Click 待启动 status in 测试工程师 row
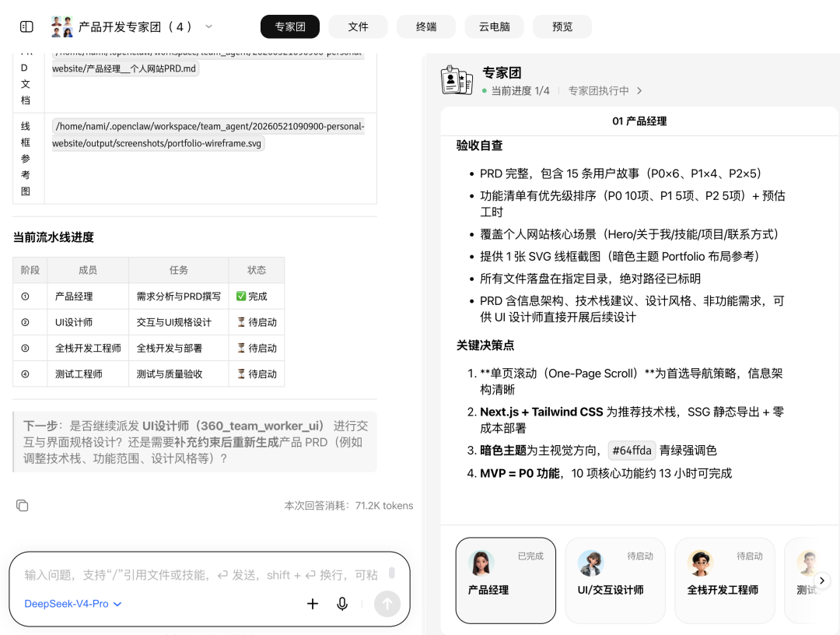This screenshot has width=840, height=635. point(257,374)
